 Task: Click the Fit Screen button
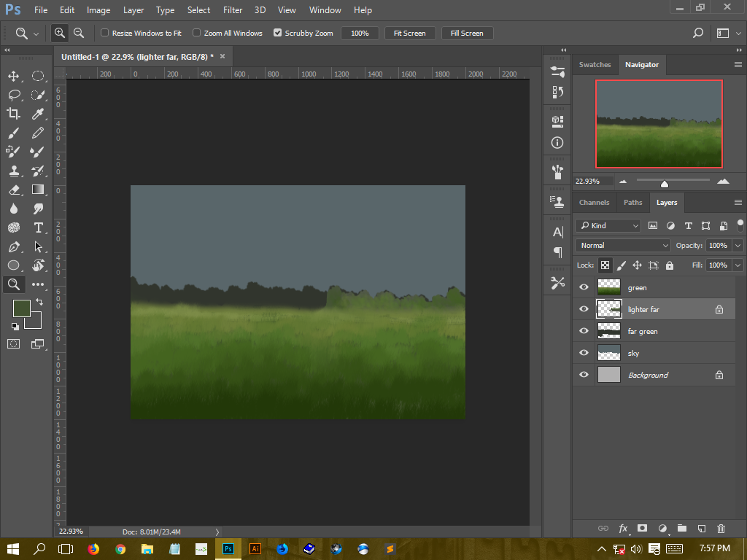pos(410,34)
